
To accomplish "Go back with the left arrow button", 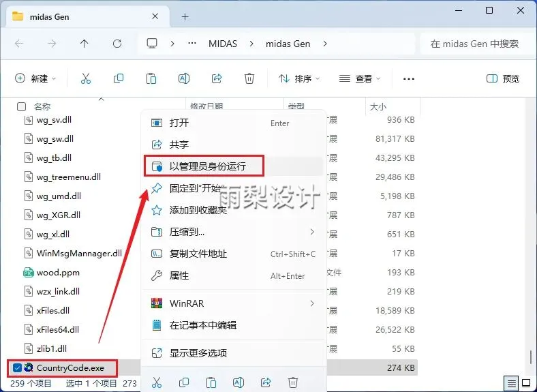I will [19, 44].
